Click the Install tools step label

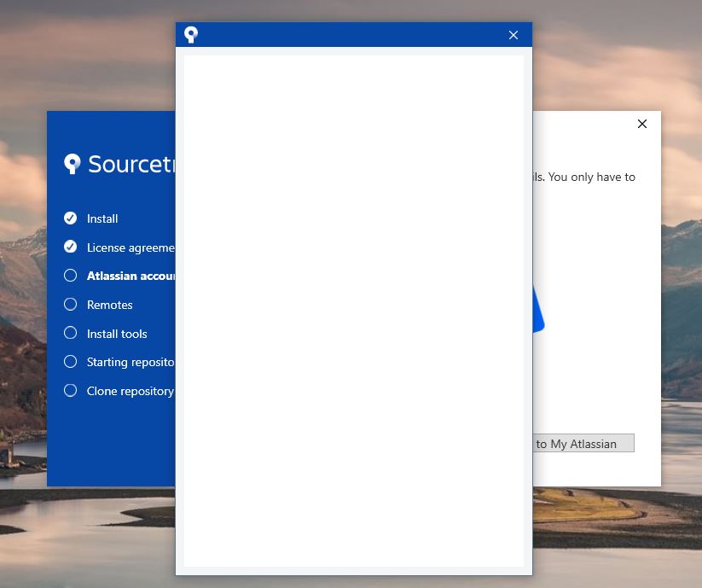[117, 334]
